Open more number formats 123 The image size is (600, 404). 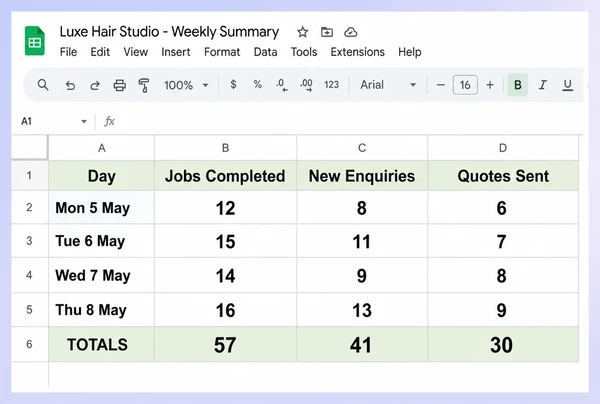(331, 85)
